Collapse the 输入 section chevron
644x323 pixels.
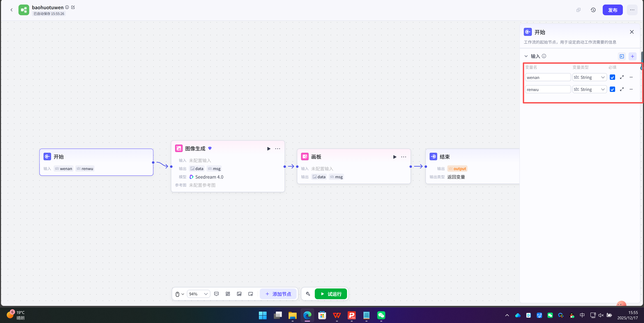[x=526, y=56]
